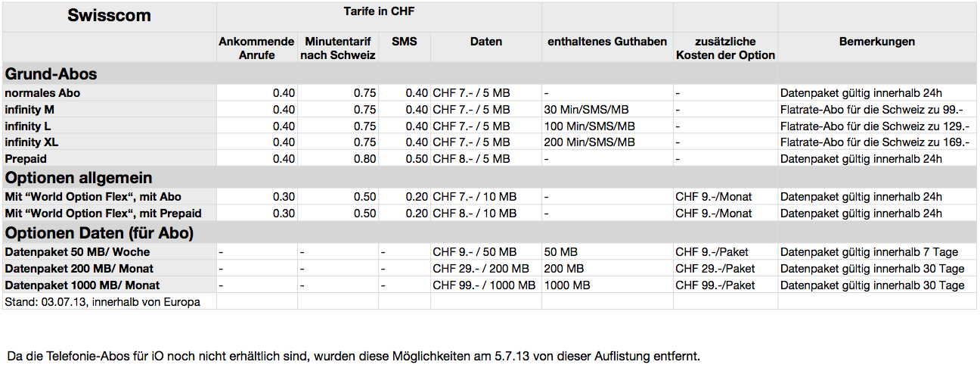Select the "zusätzliche Kosten der Option" header

pyautogui.click(x=725, y=48)
